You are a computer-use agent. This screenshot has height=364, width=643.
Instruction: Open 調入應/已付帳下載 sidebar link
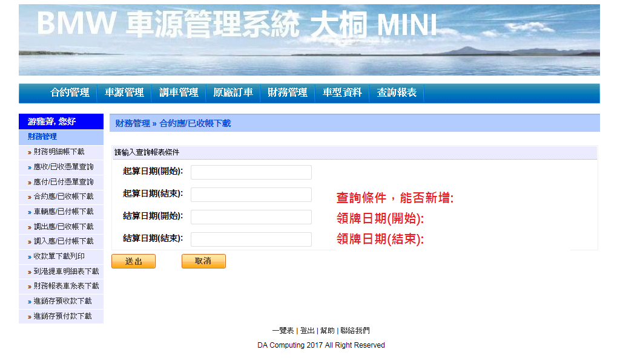coord(64,242)
